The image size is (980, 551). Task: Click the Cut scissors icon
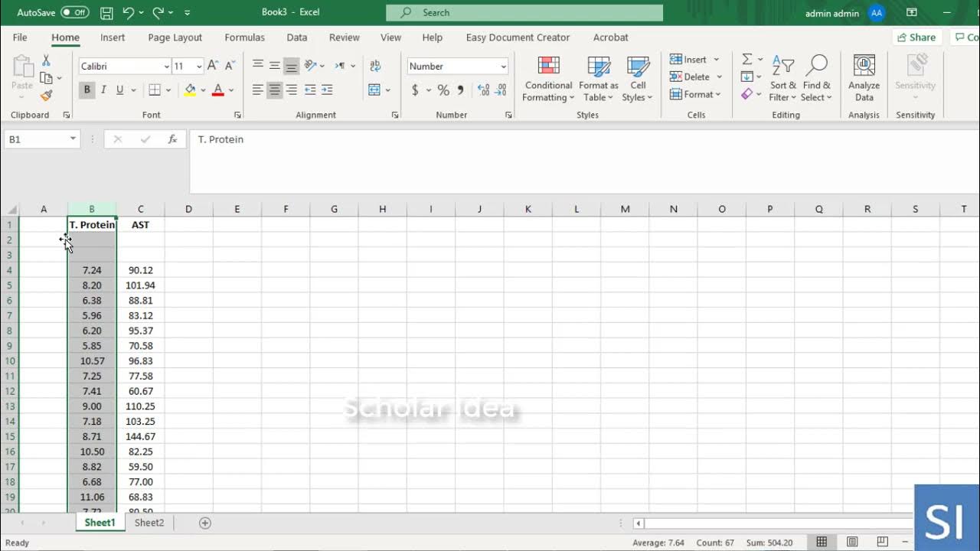pyautogui.click(x=46, y=60)
